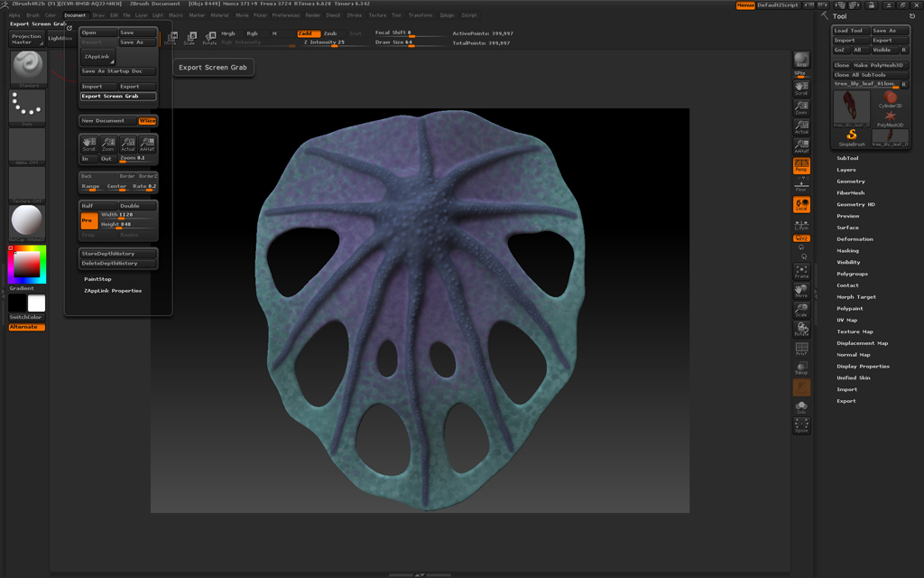This screenshot has height=578, width=924.
Task: Open the Preferences menu
Action: (x=286, y=15)
